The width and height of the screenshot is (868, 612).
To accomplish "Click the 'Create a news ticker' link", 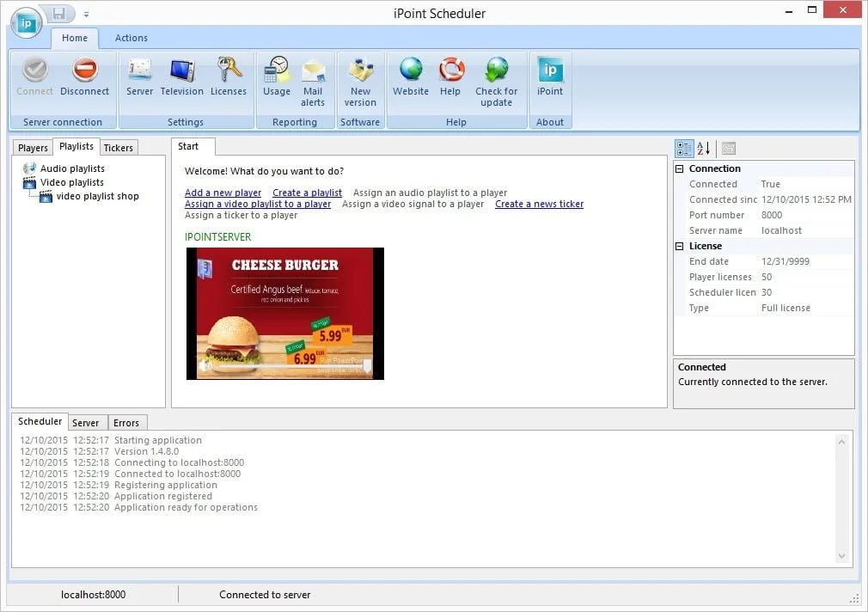I will click(x=539, y=204).
